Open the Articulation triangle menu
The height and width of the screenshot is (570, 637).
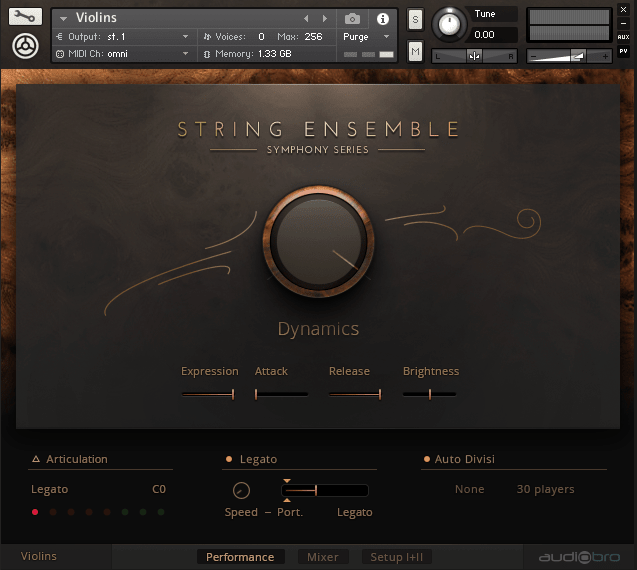pos(36,459)
